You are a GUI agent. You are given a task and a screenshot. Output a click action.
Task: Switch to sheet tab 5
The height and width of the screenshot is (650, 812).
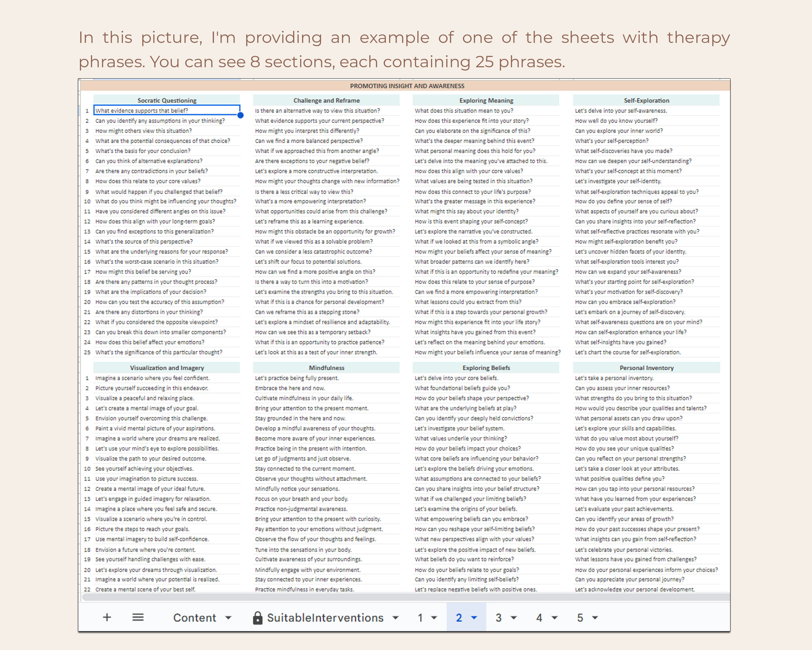click(x=580, y=617)
